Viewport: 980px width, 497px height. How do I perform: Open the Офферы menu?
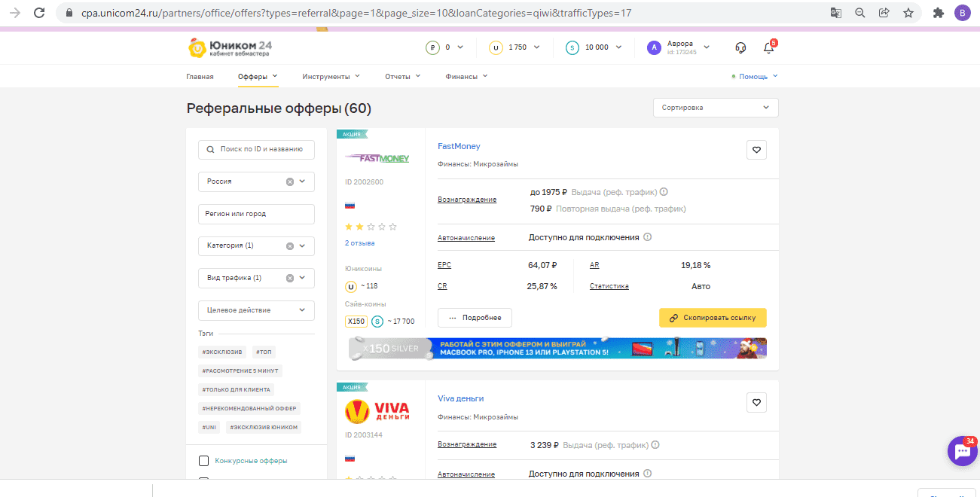click(x=258, y=76)
